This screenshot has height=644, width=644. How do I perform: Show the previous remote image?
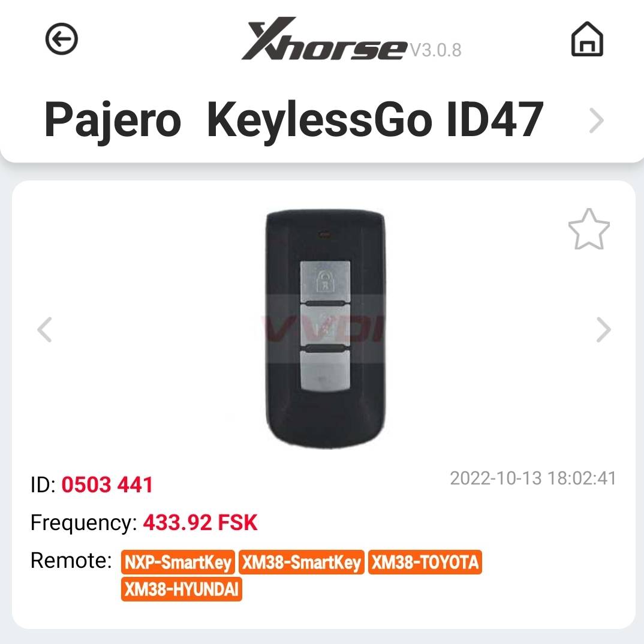pos(44,329)
